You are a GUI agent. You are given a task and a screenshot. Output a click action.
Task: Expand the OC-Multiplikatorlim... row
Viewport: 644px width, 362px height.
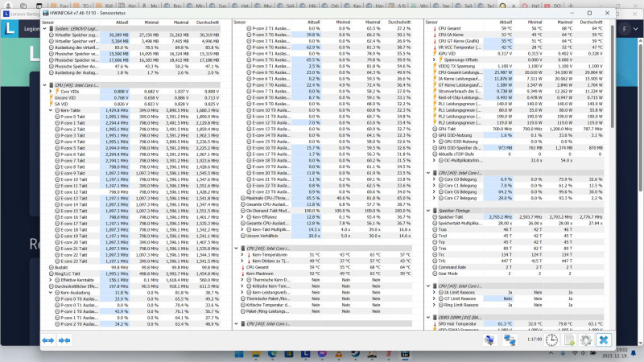(435, 160)
